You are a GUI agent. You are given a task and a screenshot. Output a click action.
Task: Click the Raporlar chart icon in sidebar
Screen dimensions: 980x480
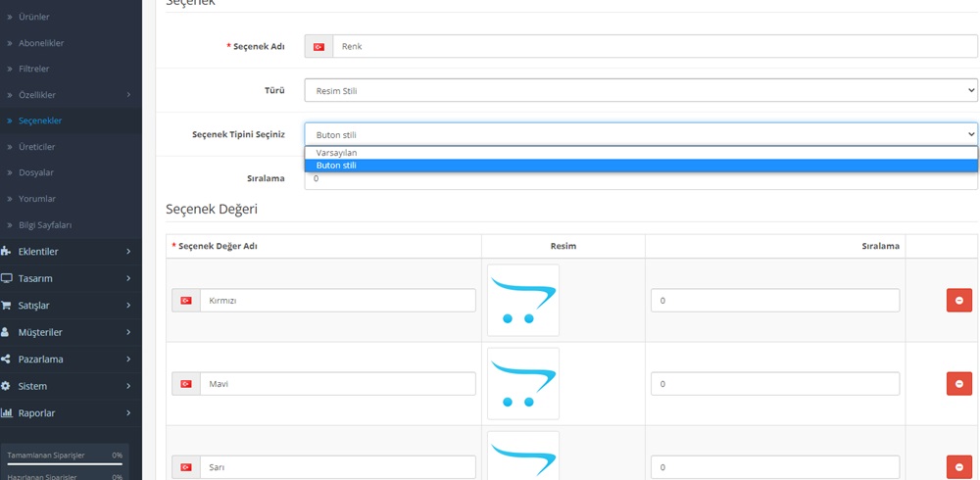coord(7,413)
